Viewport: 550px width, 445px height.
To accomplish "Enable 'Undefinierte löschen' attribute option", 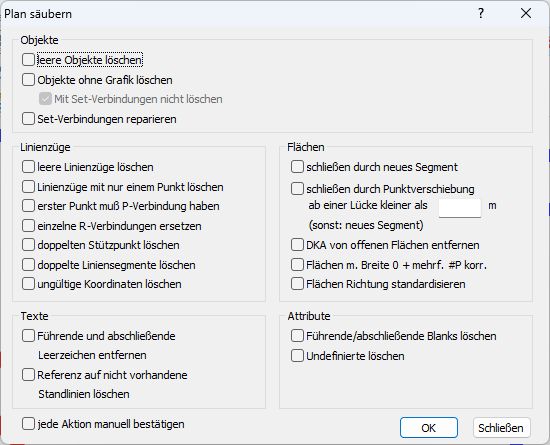I will click(297, 356).
